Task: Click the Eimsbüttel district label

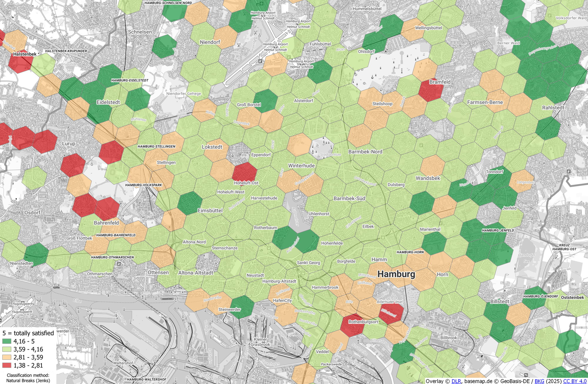Action: [x=210, y=211]
